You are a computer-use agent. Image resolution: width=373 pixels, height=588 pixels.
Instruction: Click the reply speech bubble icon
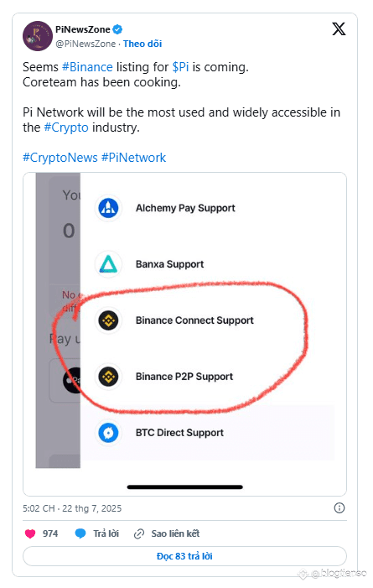80,533
